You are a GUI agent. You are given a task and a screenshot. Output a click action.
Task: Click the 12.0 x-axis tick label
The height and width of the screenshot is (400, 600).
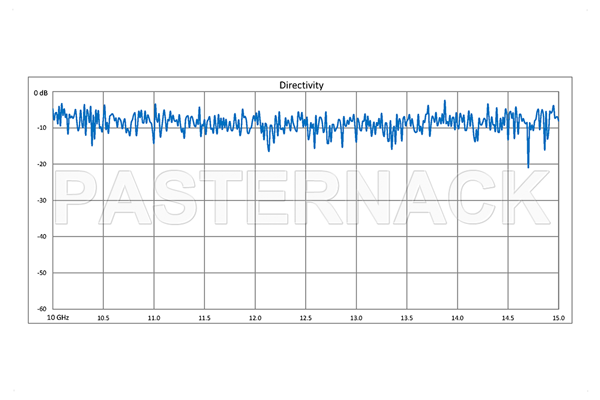tap(255, 318)
